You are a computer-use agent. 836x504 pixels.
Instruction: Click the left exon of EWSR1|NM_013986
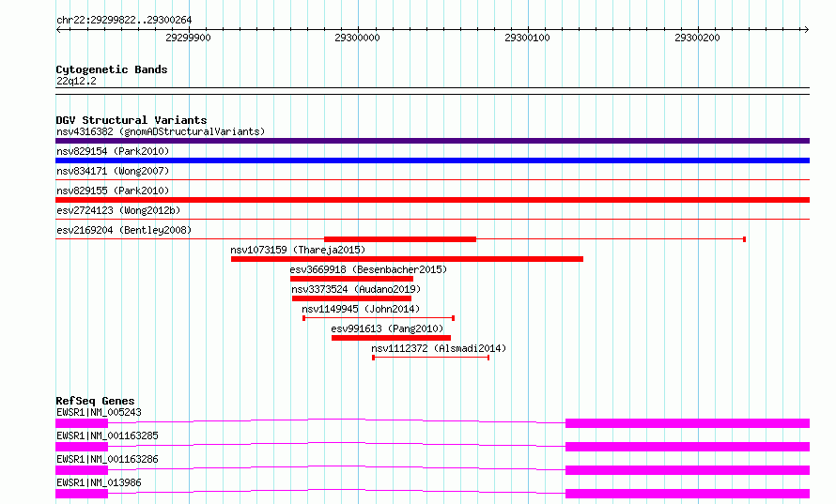click(82, 494)
